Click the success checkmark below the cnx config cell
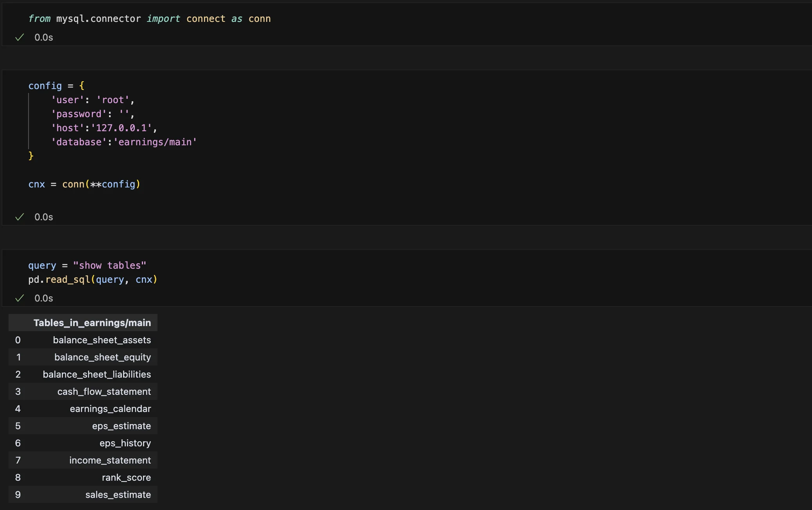Viewport: 812px width, 510px height. point(20,217)
